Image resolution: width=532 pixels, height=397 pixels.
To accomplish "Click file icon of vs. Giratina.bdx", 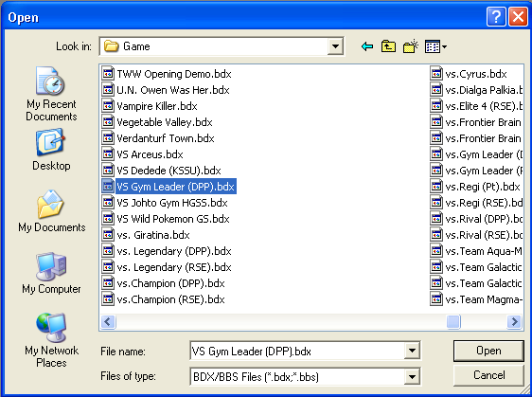I will 108,235.
